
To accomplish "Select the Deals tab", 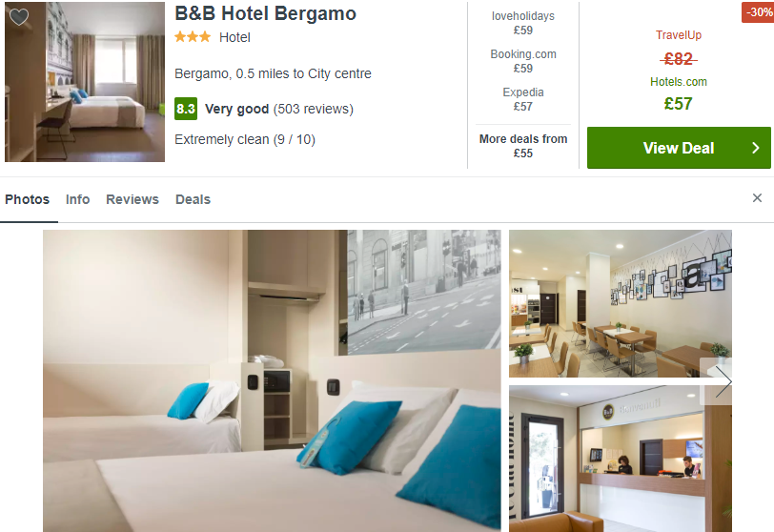I will pyautogui.click(x=193, y=199).
